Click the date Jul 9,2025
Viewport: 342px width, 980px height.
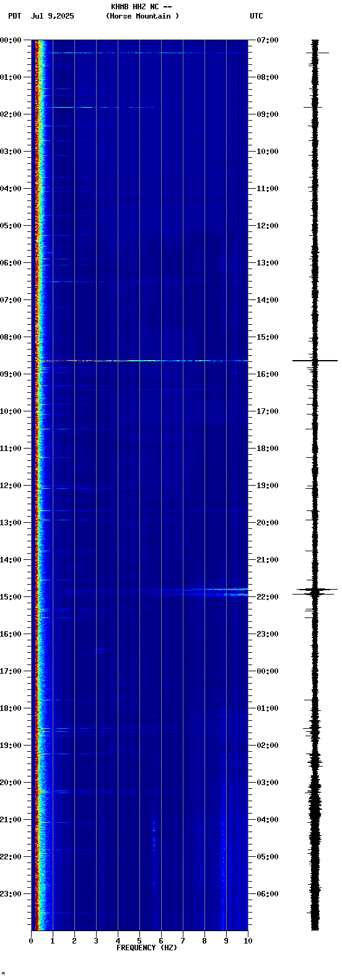pyautogui.click(x=53, y=16)
